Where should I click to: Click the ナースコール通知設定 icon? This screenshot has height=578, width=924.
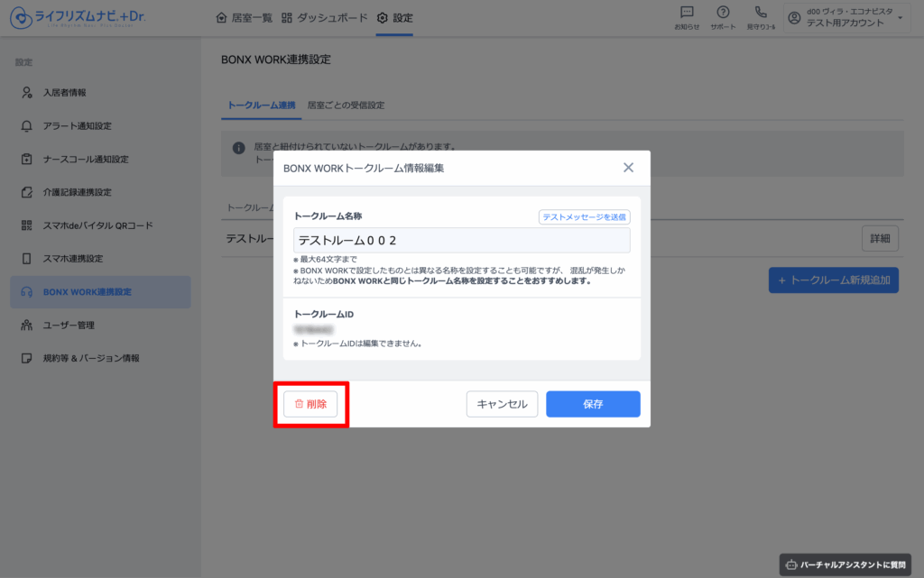(x=26, y=159)
